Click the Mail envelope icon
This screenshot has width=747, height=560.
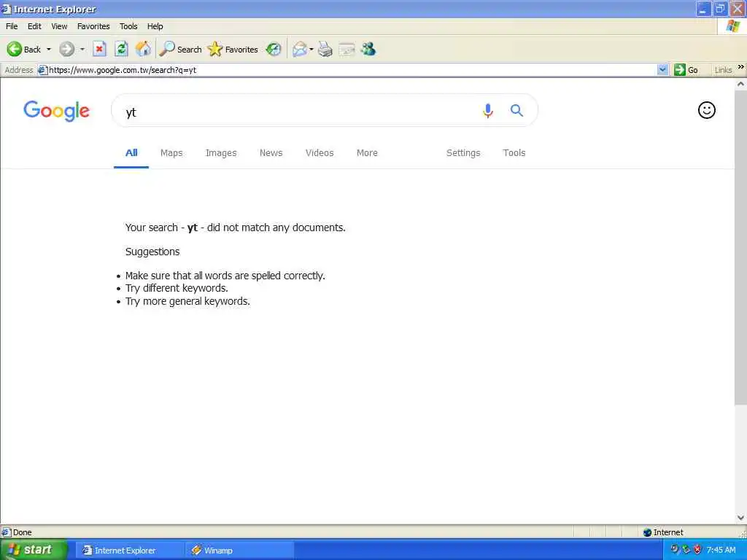300,49
